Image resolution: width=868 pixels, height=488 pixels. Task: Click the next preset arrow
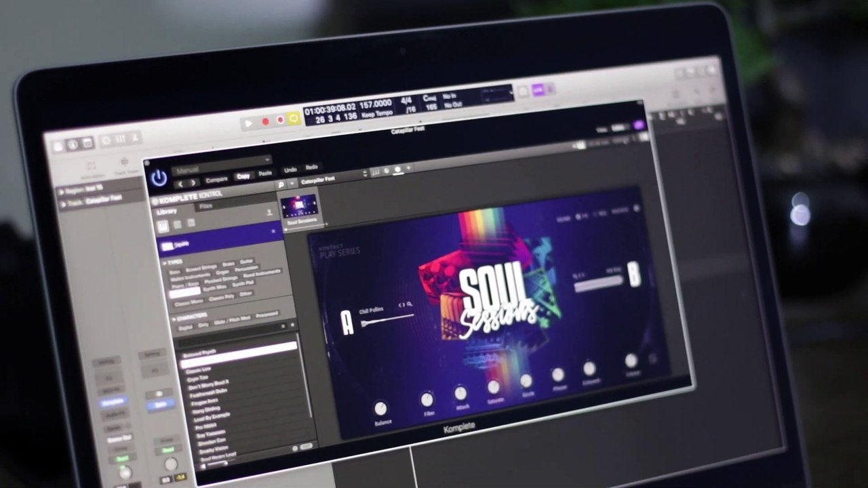point(193,182)
